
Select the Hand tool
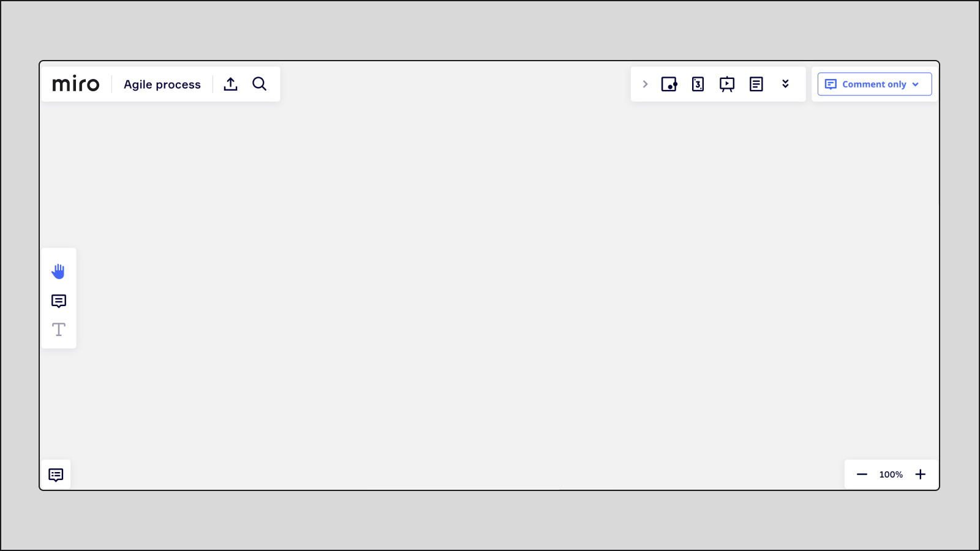58,271
